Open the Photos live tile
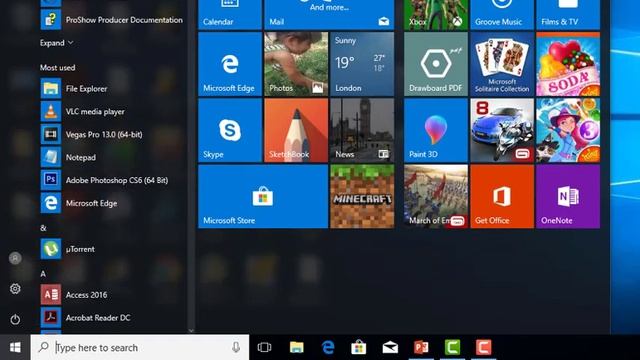The height and width of the screenshot is (360, 640). coord(296,64)
